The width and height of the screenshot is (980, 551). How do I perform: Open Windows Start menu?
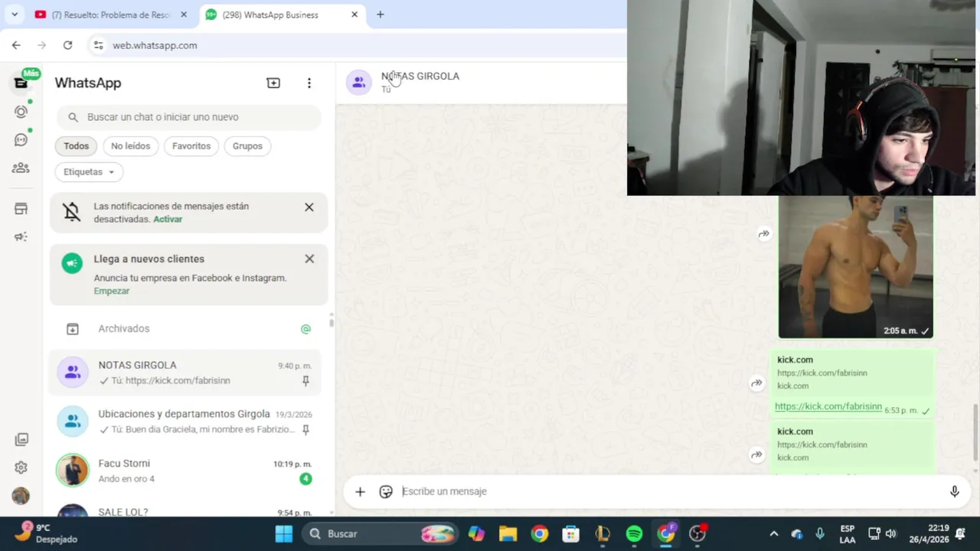point(284,533)
